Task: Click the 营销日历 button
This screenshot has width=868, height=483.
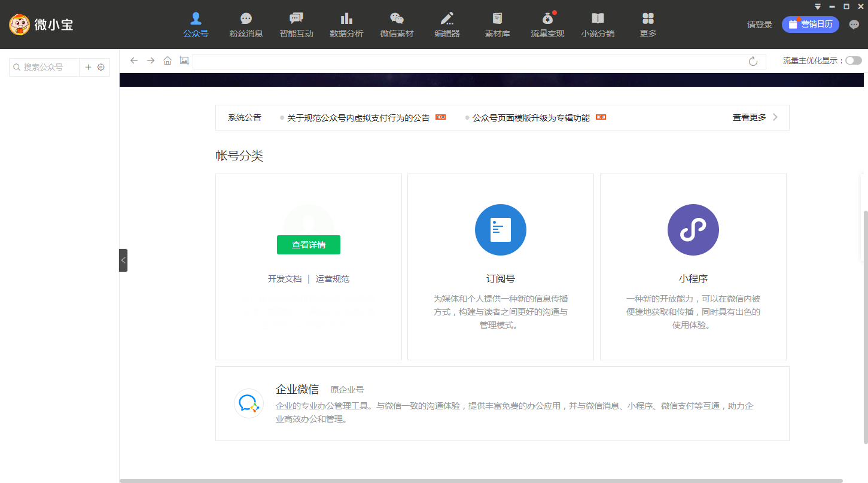Action: (x=811, y=25)
